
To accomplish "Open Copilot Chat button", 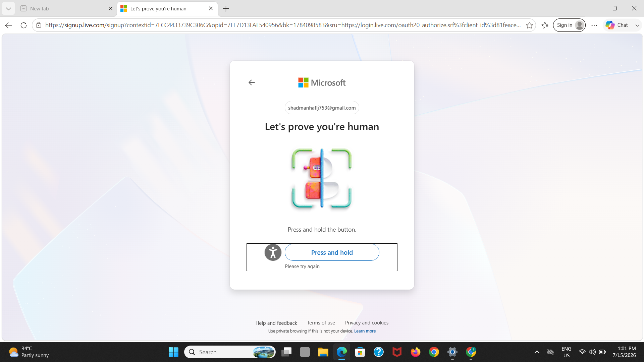I will [x=617, y=25].
